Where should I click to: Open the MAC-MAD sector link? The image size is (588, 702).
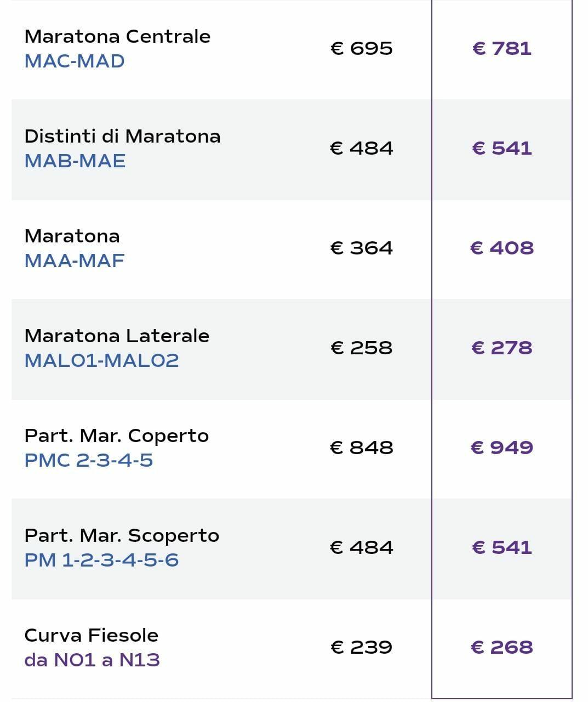(75, 61)
